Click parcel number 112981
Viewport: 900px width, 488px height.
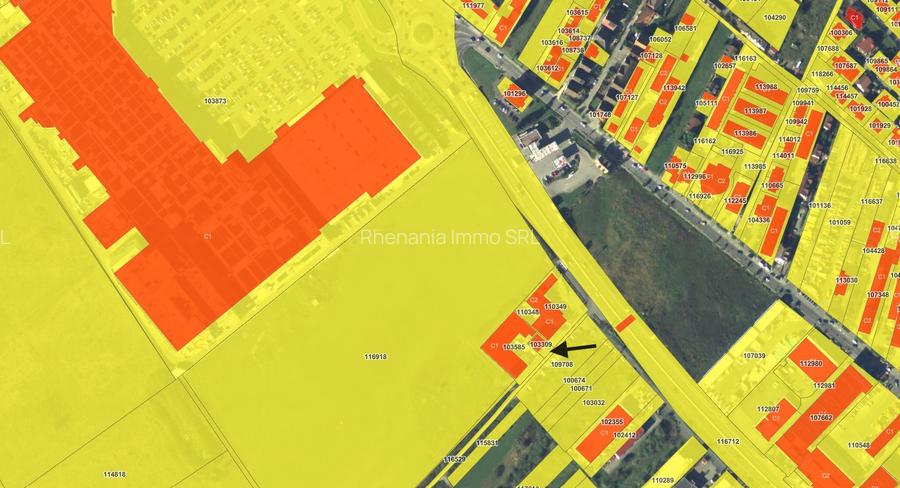[x=824, y=385]
